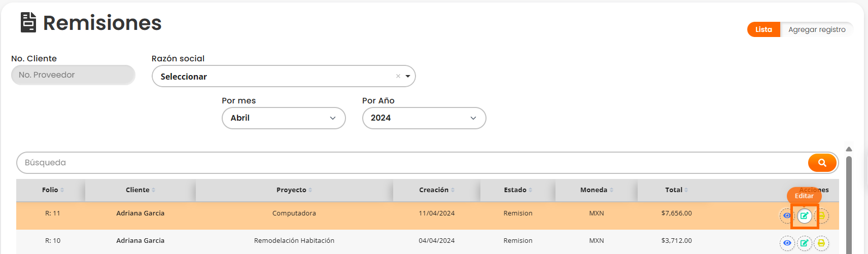Print remission R: 10 using the printer icon
The width and height of the screenshot is (868, 254).
click(821, 243)
